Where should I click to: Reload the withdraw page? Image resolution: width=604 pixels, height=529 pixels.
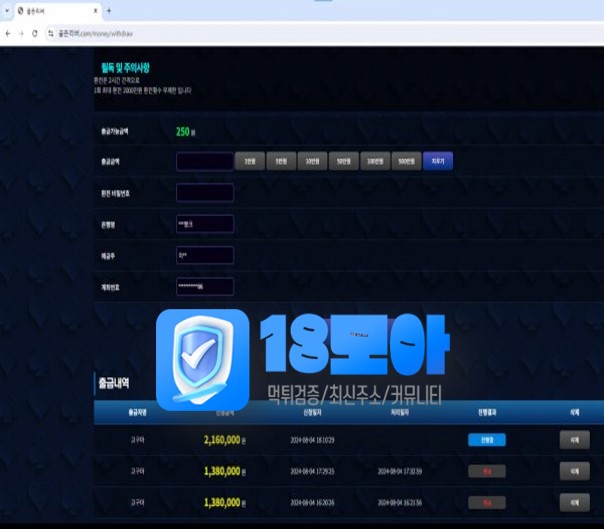click(x=35, y=34)
